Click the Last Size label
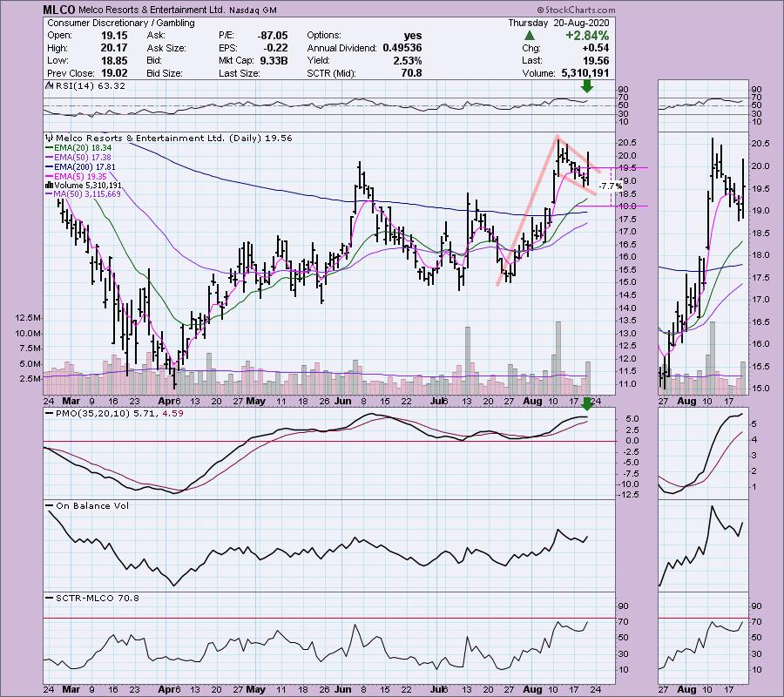The width and height of the screenshot is (784, 697). click(239, 73)
